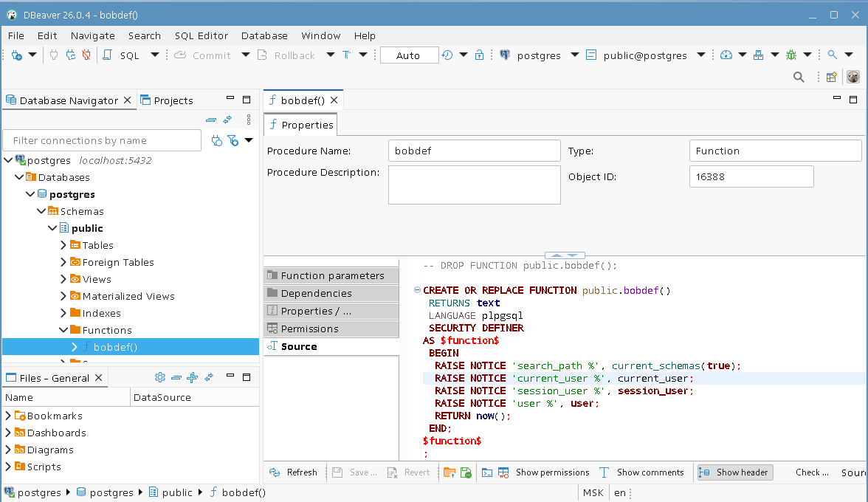
Task: Click the public breadcrumb in status bar
Action: click(x=171, y=492)
